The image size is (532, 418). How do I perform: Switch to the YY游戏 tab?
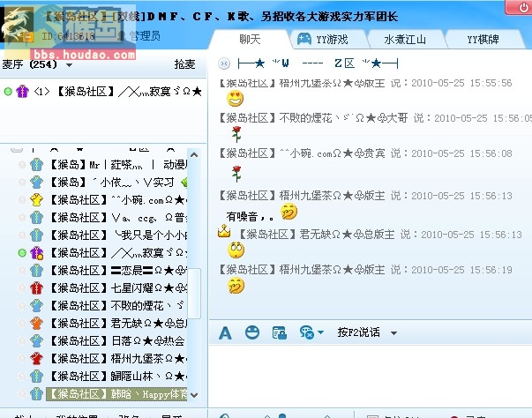coord(327,40)
